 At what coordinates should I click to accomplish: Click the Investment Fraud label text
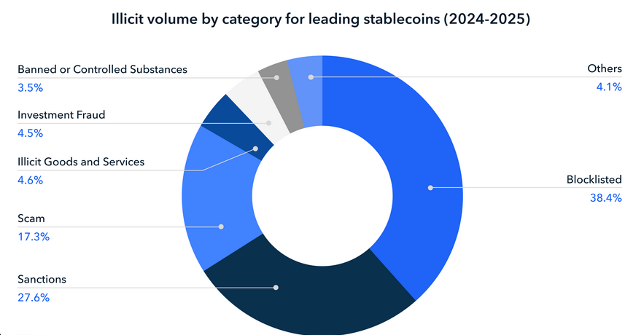[61, 114]
